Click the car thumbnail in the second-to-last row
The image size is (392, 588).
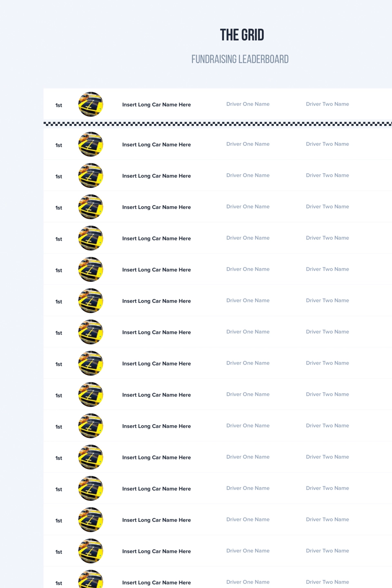(x=91, y=551)
